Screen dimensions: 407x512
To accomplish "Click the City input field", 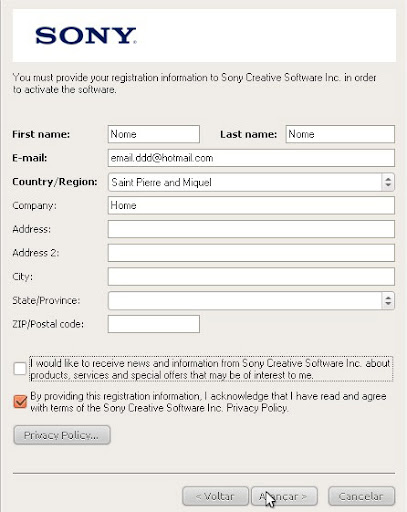I will coord(251,276).
